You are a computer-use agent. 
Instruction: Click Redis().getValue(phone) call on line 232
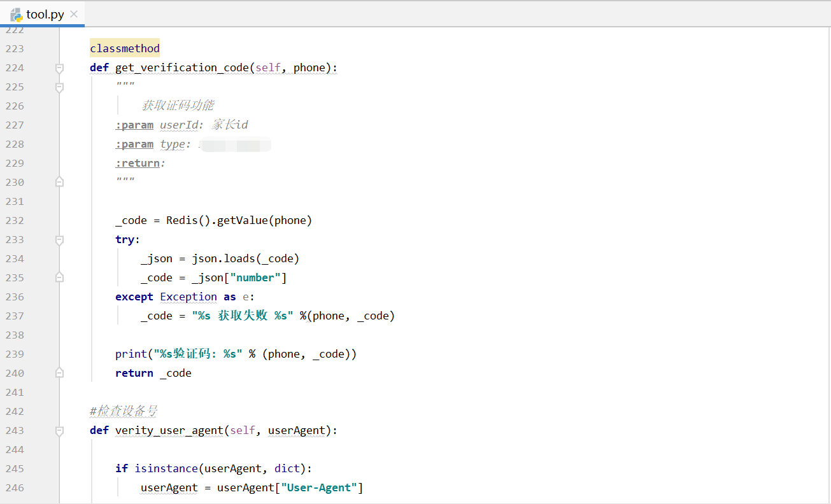(239, 220)
